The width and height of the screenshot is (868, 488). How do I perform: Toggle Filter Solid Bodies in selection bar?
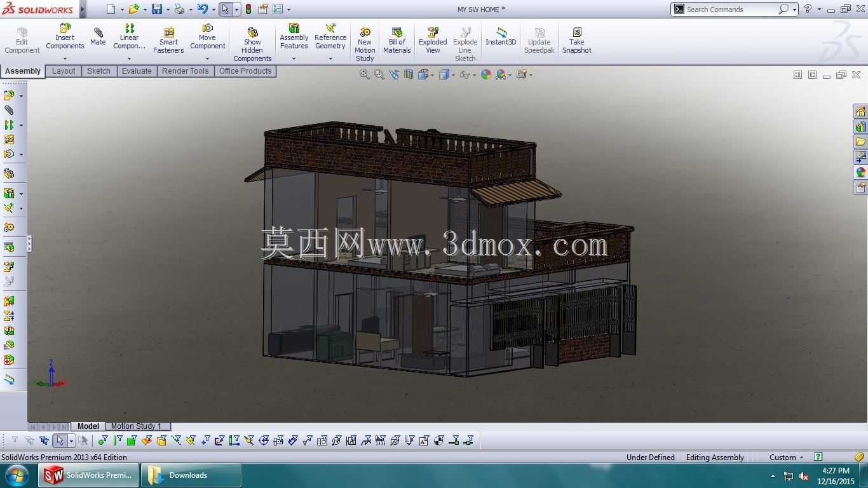(x=161, y=440)
